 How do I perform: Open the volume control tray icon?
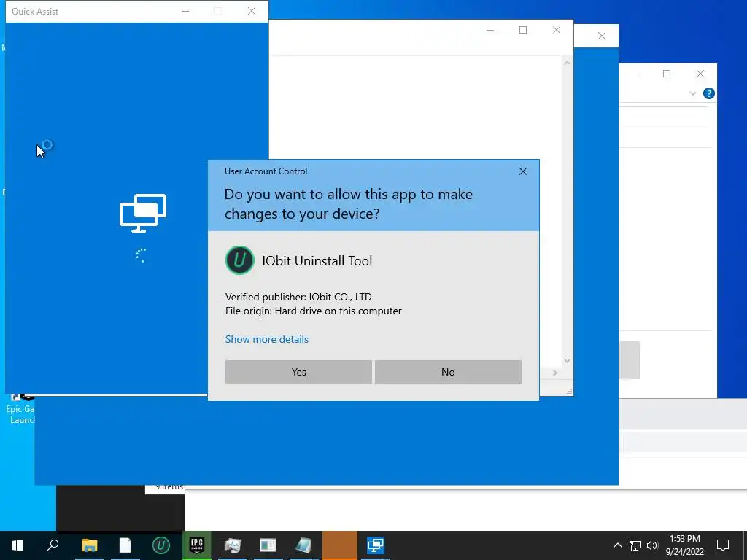[652, 545]
